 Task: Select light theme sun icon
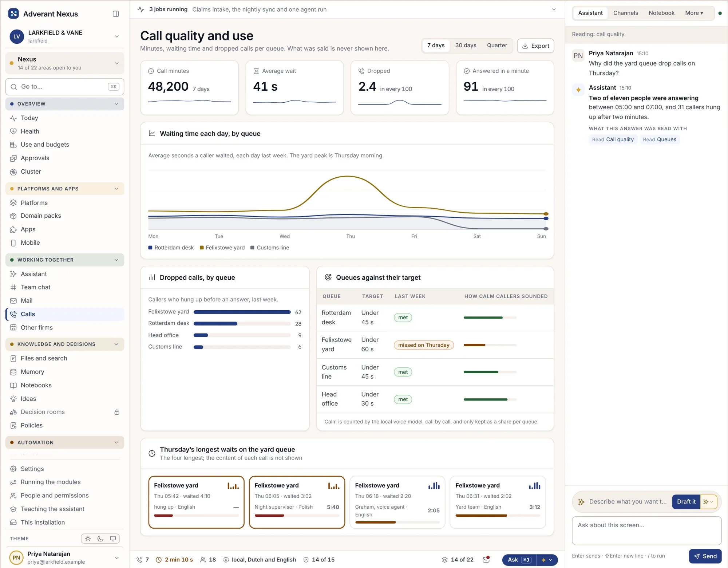coord(88,539)
